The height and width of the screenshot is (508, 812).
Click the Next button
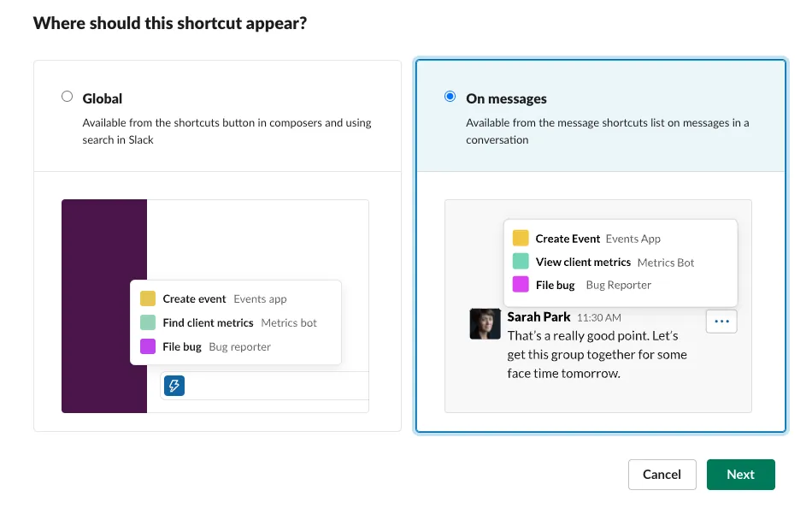740,475
